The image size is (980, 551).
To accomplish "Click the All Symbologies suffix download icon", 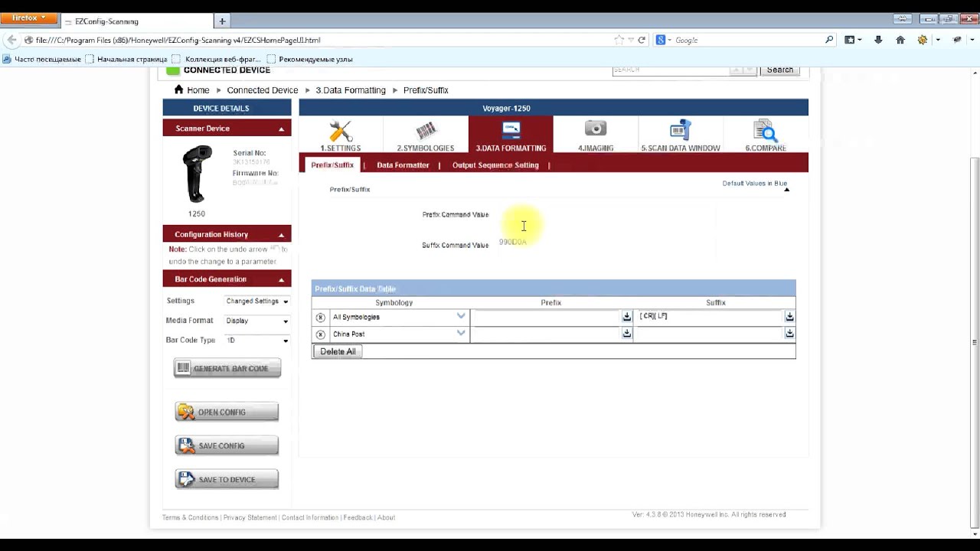I will coord(789,317).
